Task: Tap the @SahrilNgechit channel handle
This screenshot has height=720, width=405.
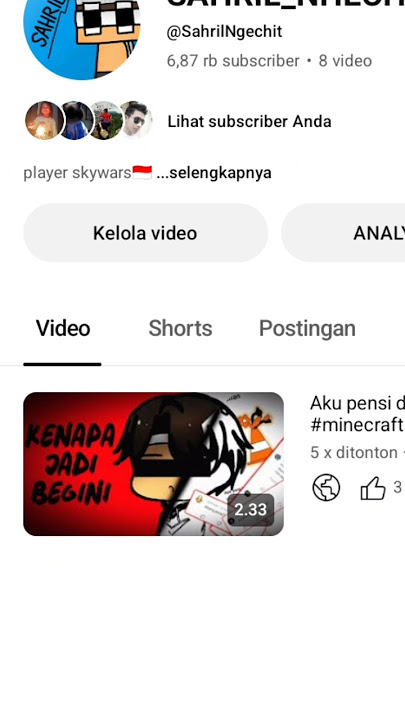Action: click(x=225, y=32)
